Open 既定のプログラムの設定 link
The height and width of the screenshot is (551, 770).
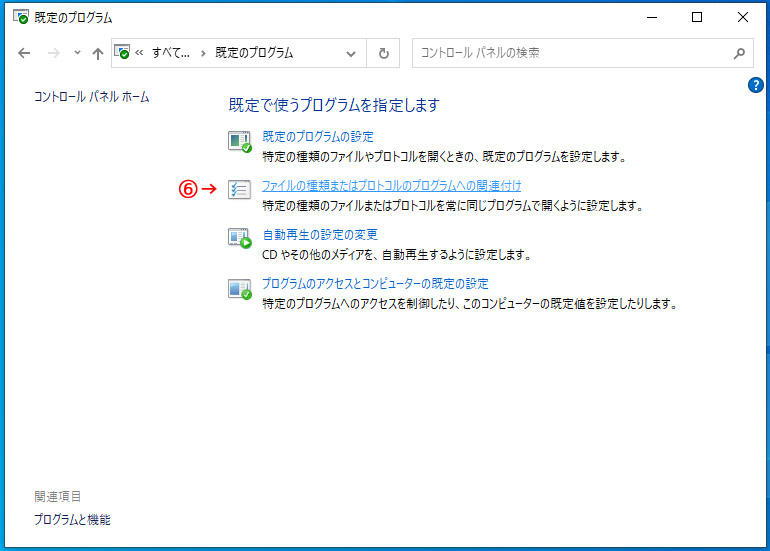318,137
